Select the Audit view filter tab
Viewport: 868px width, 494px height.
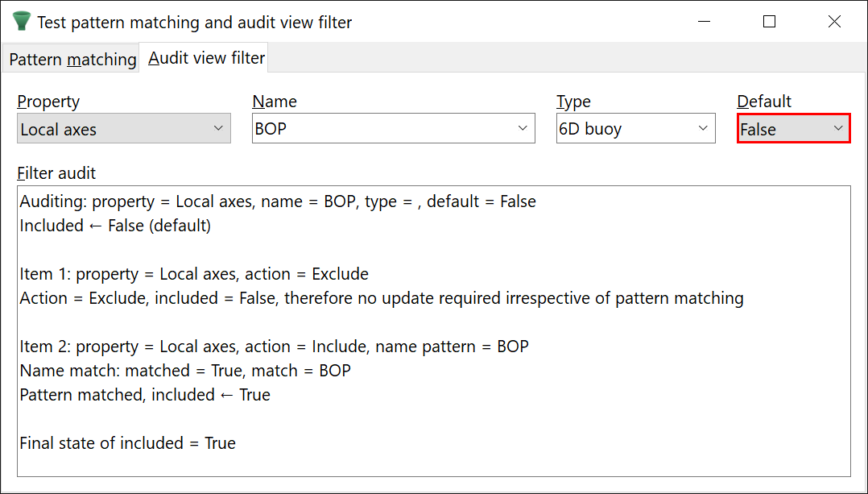tap(206, 58)
